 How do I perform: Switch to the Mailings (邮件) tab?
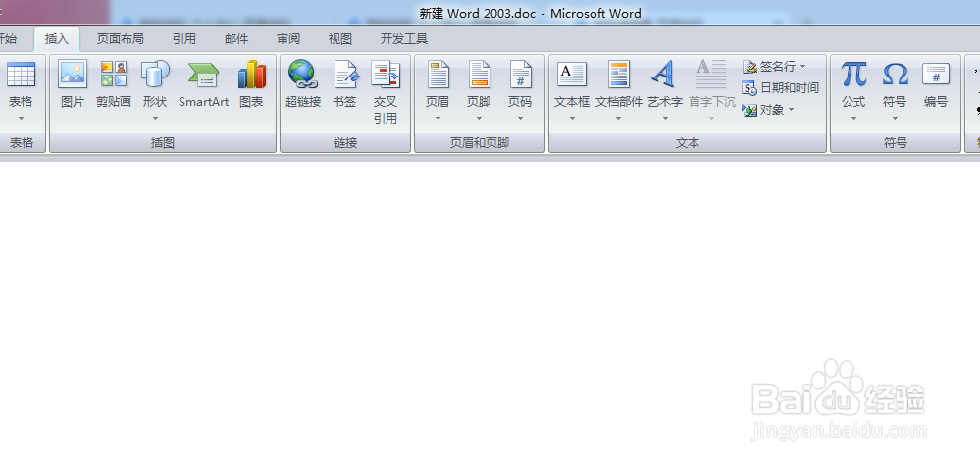coord(236,39)
